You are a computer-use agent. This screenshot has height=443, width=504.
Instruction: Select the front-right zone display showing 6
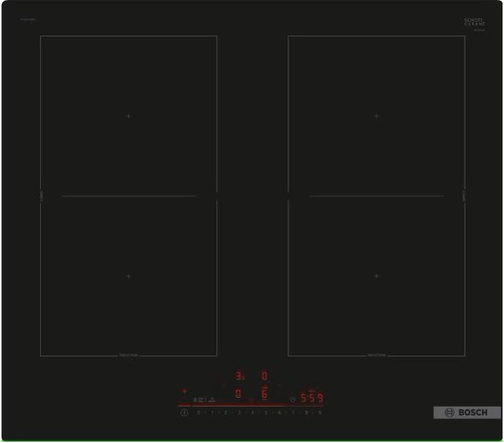pos(264,394)
